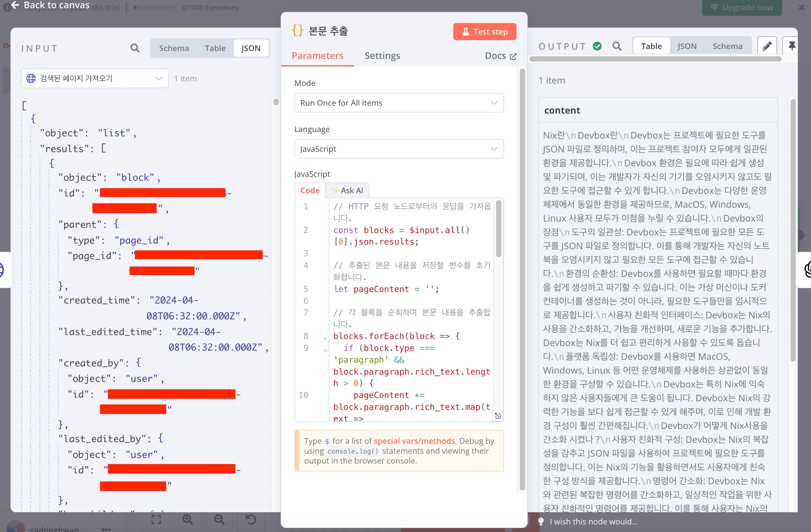
Task: Collapse the code block at line 8
Action: coord(325,338)
